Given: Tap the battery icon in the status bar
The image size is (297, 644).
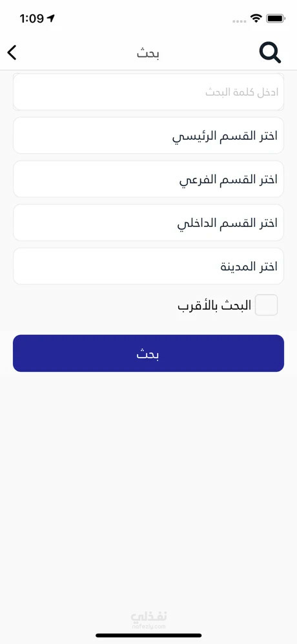Looking at the screenshot, I should [x=276, y=19].
